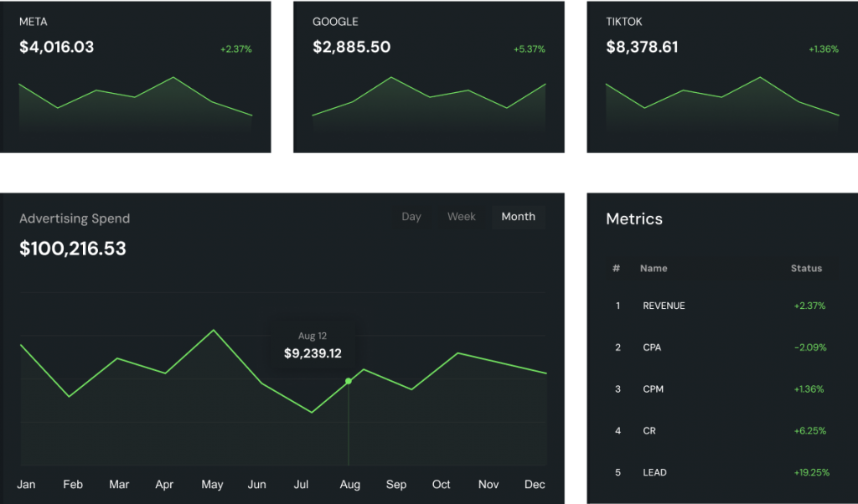Screen dimensions: 858x504
Task: Select the CPA metrics row
Action: pos(721,347)
